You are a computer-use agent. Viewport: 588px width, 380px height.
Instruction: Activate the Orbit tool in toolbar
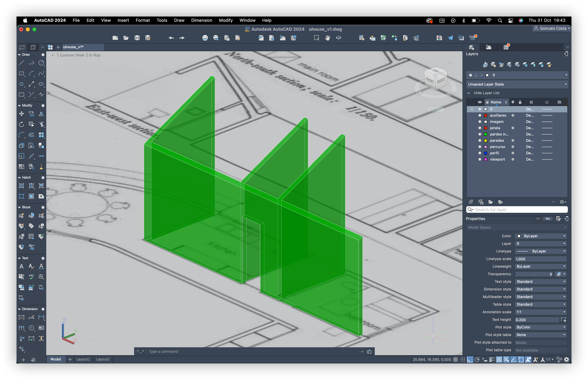pos(339,38)
